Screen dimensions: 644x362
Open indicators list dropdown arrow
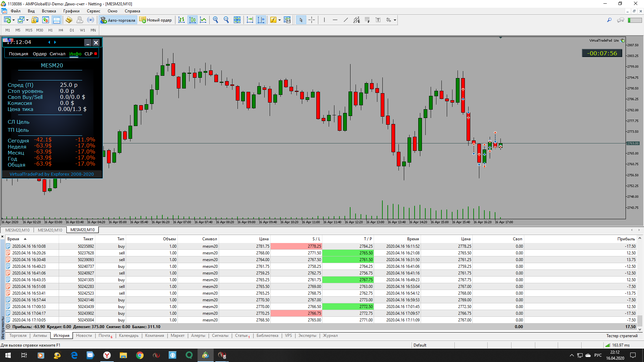pos(279,20)
